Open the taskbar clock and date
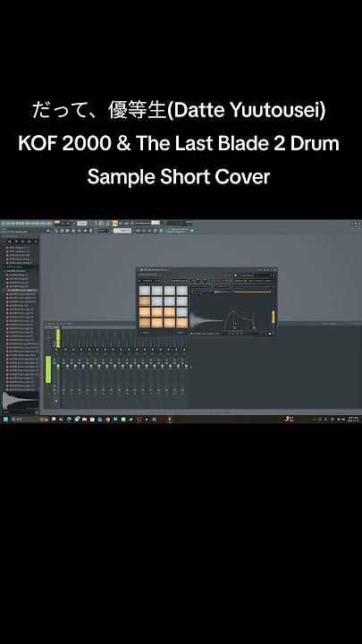This screenshot has height=644, width=362. pyautogui.click(x=352, y=419)
